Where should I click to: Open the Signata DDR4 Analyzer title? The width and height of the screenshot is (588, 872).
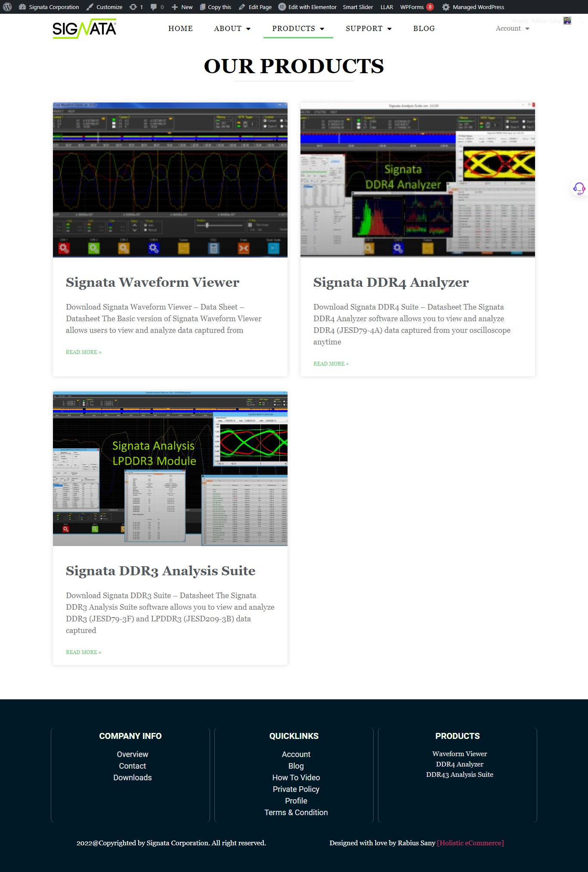(x=391, y=282)
